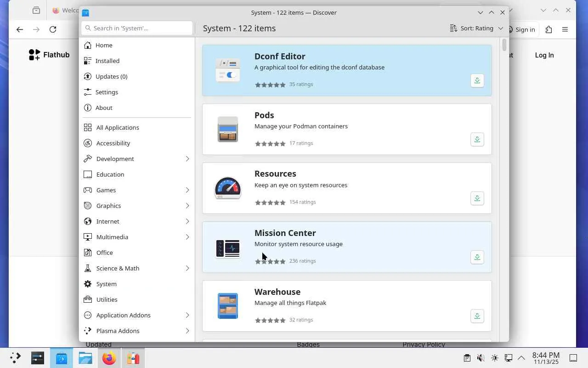Click the Discover results list scrollbar

point(504,45)
